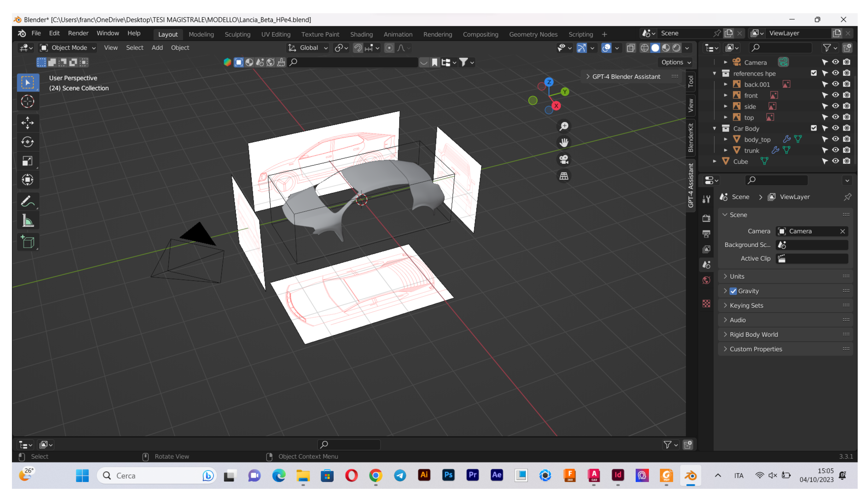Switch to the Sculpting workspace tab

tap(237, 35)
